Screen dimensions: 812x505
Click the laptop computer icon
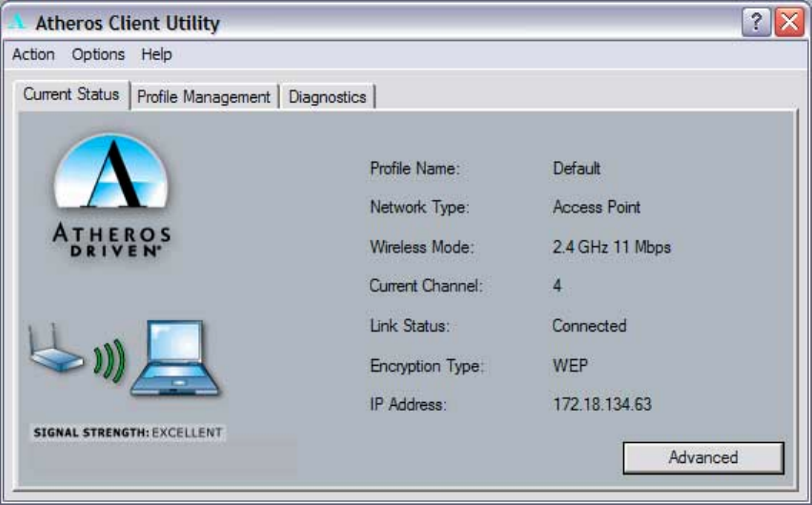pyautogui.click(x=175, y=358)
